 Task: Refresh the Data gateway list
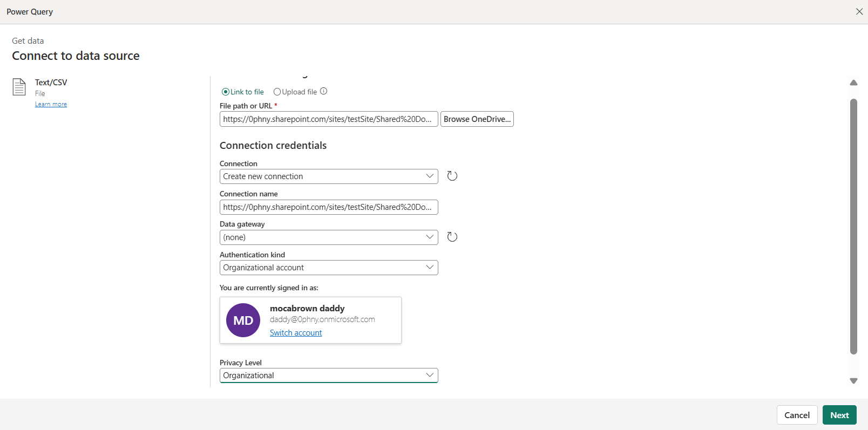[452, 237]
